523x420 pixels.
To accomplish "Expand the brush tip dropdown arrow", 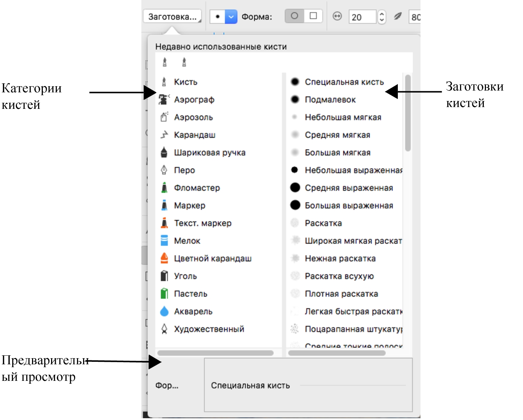I will [231, 17].
